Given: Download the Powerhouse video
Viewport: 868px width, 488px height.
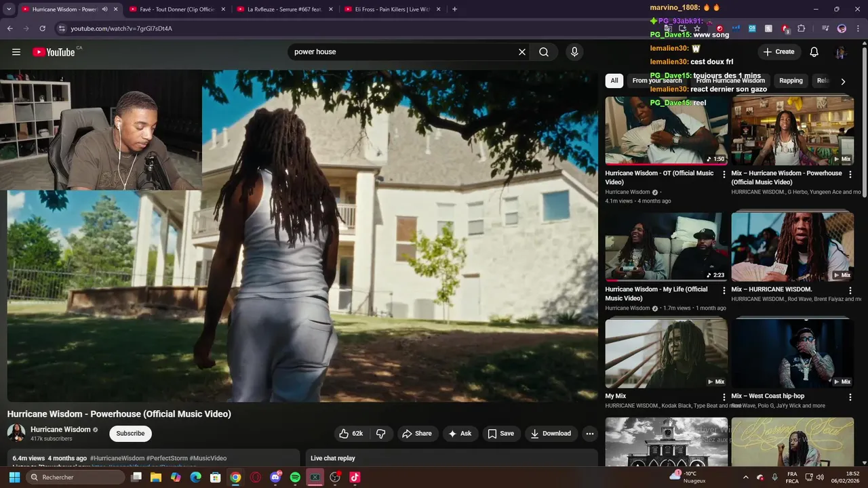Looking at the screenshot, I should tap(551, 434).
